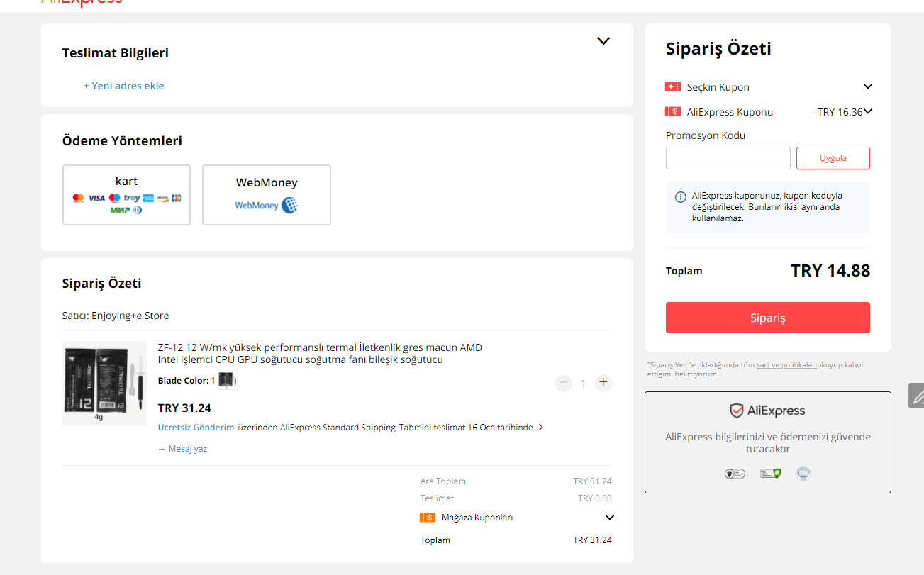Screen dimensions: 924x575
Task: Expand the AliExpress Kuponu dropdown
Action: [x=868, y=111]
